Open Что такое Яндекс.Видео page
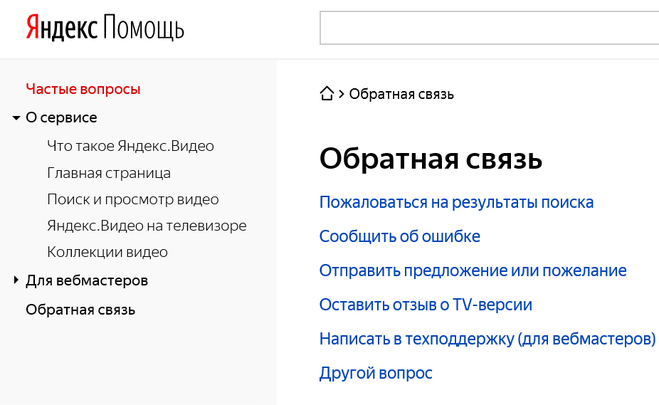The image size is (659, 405). coord(130,146)
